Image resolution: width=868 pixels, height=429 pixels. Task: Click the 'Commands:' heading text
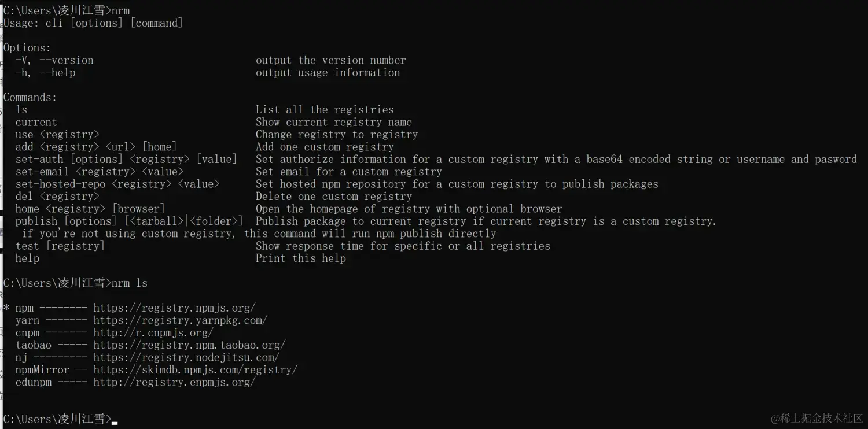tap(30, 97)
